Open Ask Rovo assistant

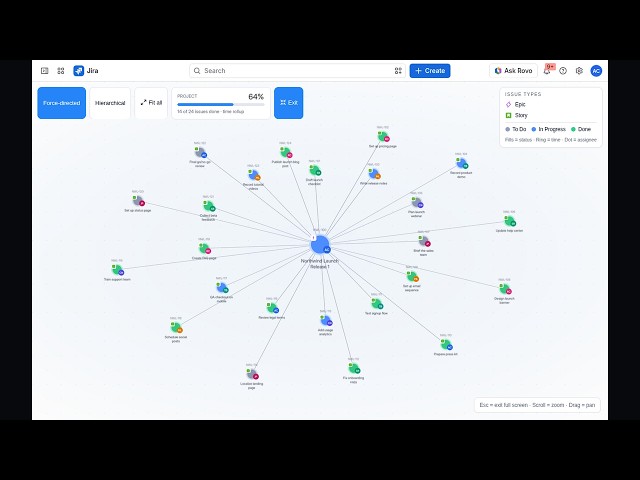(513, 71)
